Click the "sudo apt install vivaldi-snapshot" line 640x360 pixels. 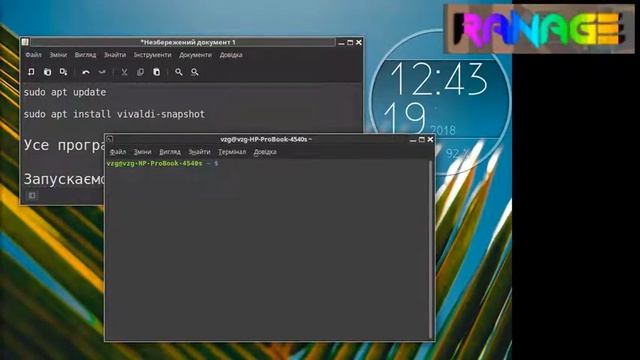pos(114,114)
